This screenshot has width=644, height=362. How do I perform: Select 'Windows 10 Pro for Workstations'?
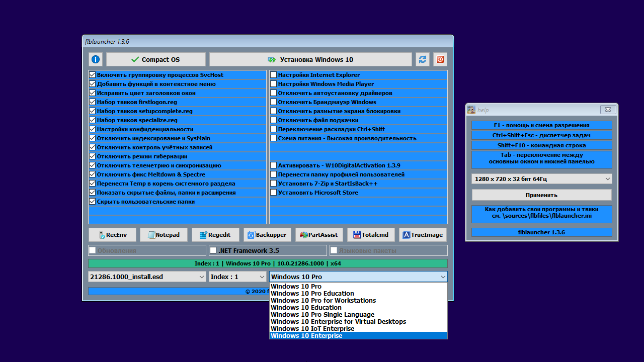pos(358,301)
